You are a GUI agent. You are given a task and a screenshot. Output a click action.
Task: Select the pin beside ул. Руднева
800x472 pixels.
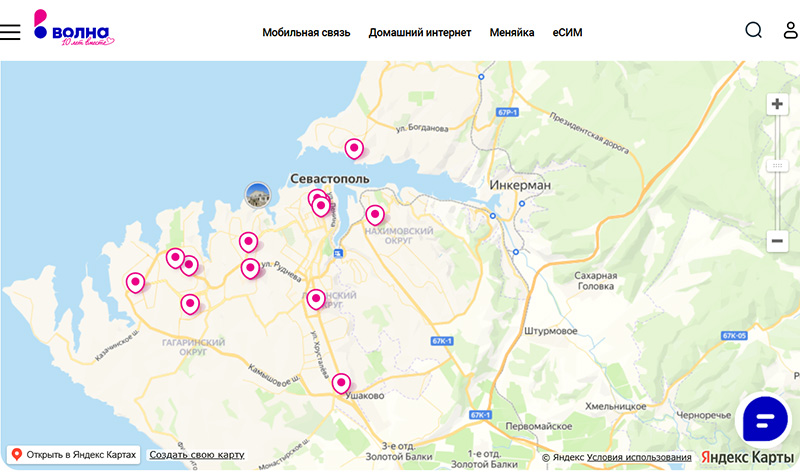250,268
